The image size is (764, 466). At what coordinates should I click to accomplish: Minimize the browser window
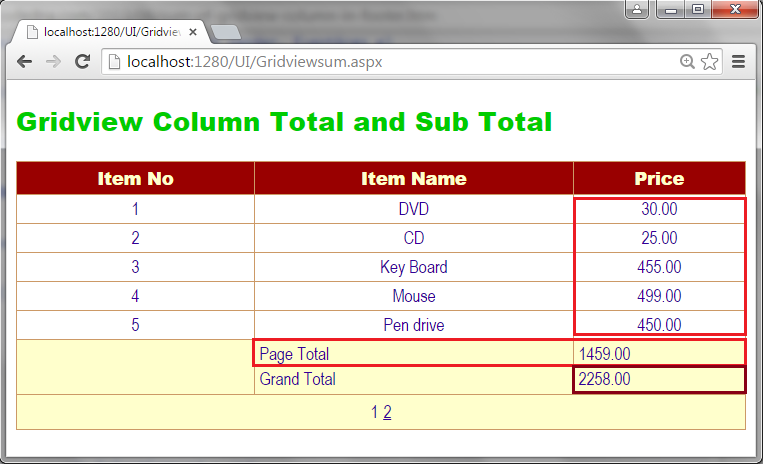click(671, 9)
